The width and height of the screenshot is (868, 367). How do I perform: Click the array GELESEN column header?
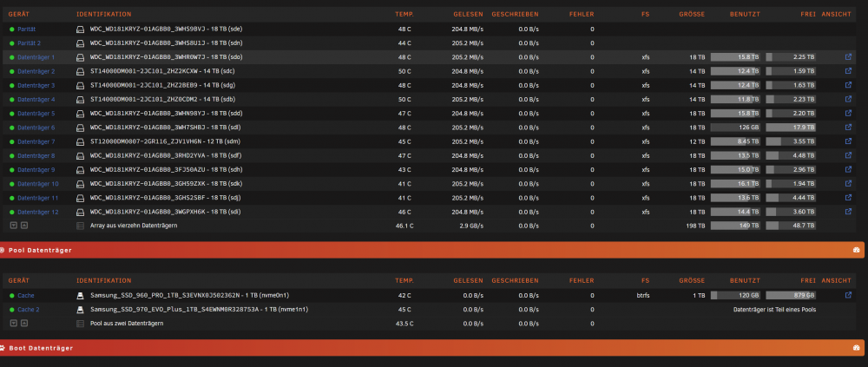[470, 15]
